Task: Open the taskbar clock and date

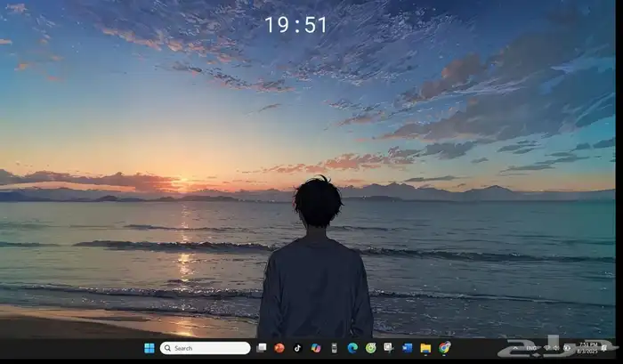Action: tap(587, 348)
